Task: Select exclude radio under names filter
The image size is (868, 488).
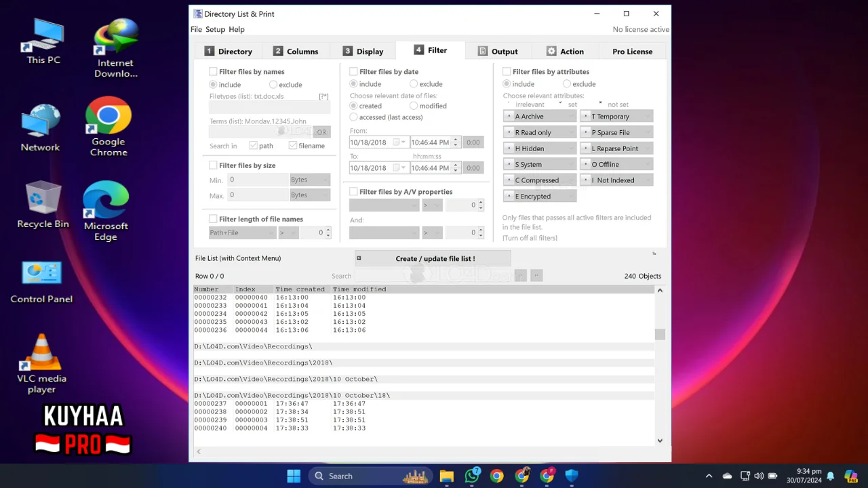Action: coord(273,85)
